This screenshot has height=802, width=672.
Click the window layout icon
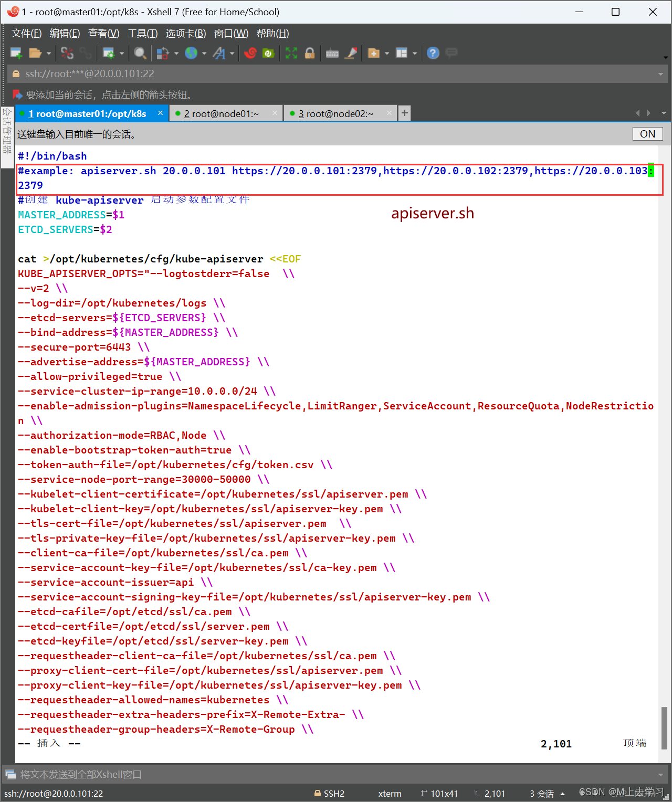click(402, 53)
